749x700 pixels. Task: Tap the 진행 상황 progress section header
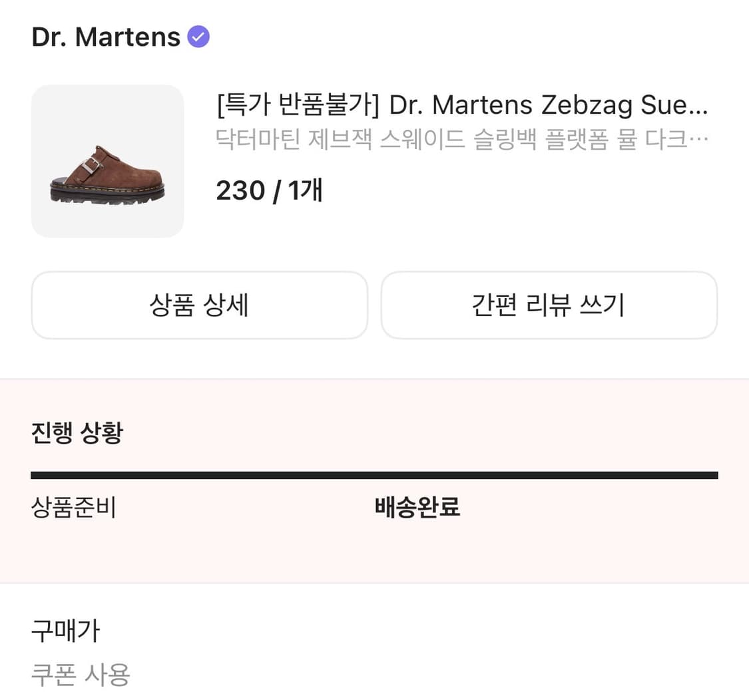click(76, 431)
